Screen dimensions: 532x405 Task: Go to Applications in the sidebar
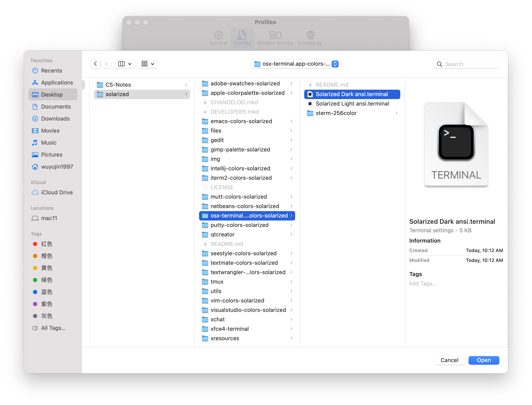pyautogui.click(x=57, y=83)
